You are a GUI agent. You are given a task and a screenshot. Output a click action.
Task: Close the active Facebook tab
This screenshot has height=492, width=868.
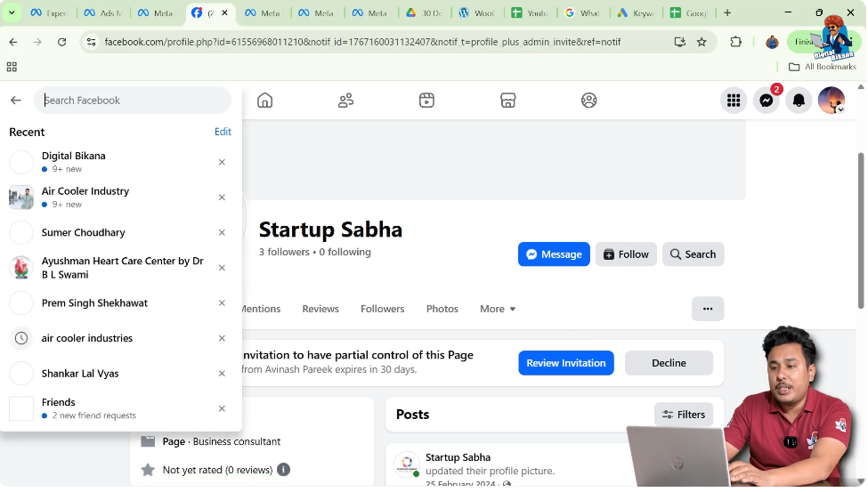point(224,12)
